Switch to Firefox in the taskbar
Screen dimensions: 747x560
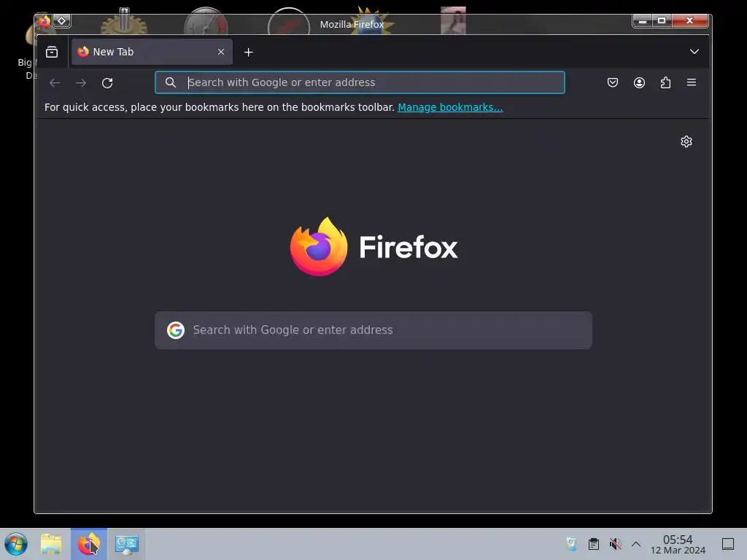tap(89, 544)
